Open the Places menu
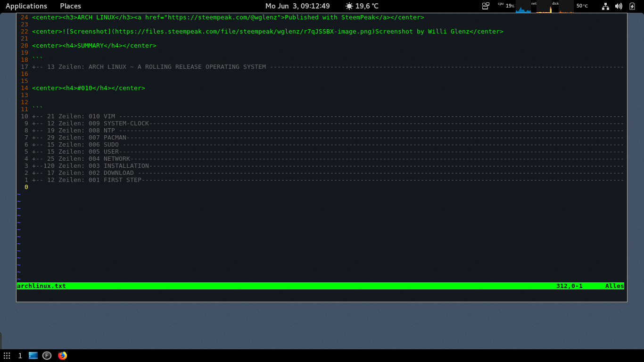Screen dimensions: 644x362 click(x=70, y=6)
